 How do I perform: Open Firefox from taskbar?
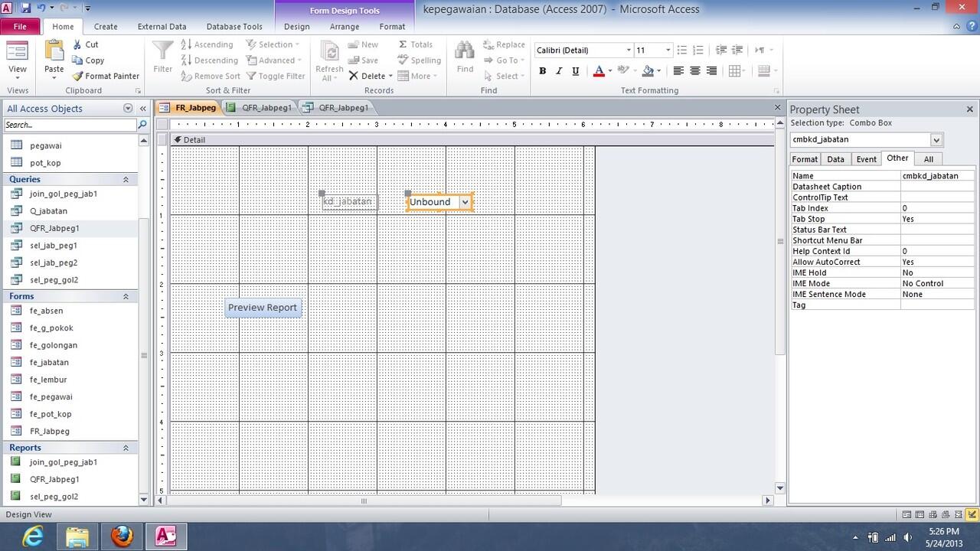(x=122, y=536)
